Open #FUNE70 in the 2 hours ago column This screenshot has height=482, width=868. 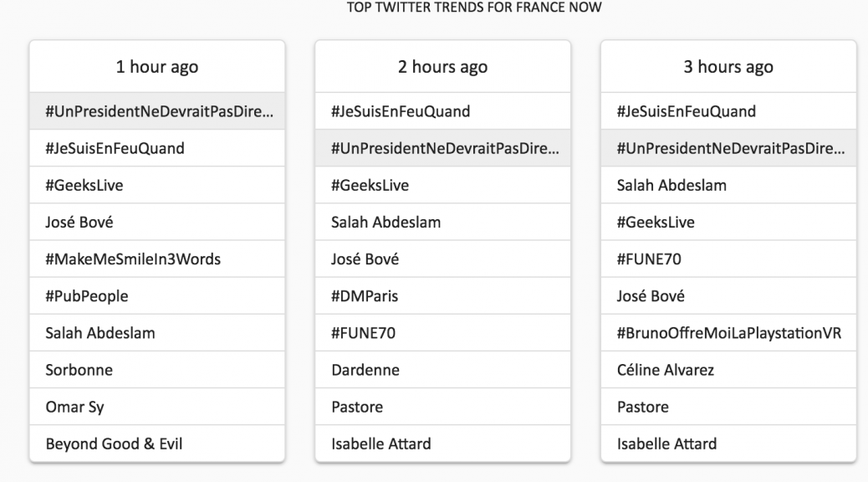[364, 333]
